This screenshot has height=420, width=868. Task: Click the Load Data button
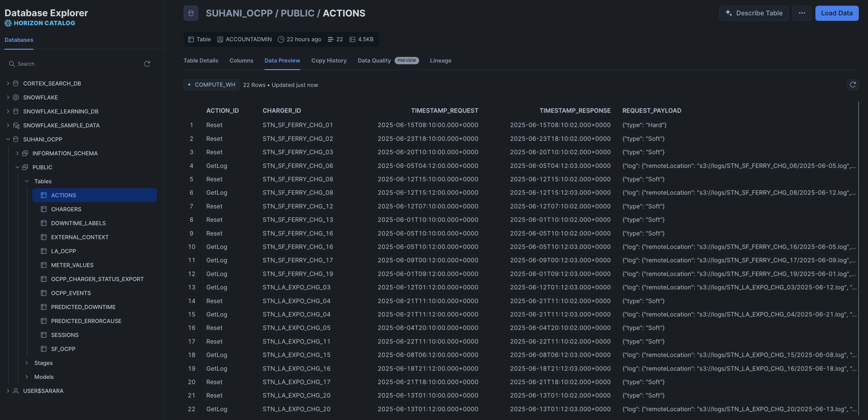point(836,13)
